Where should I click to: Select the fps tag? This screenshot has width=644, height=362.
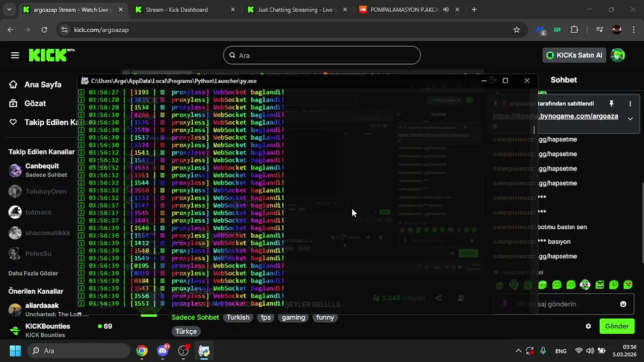point(266,317)
